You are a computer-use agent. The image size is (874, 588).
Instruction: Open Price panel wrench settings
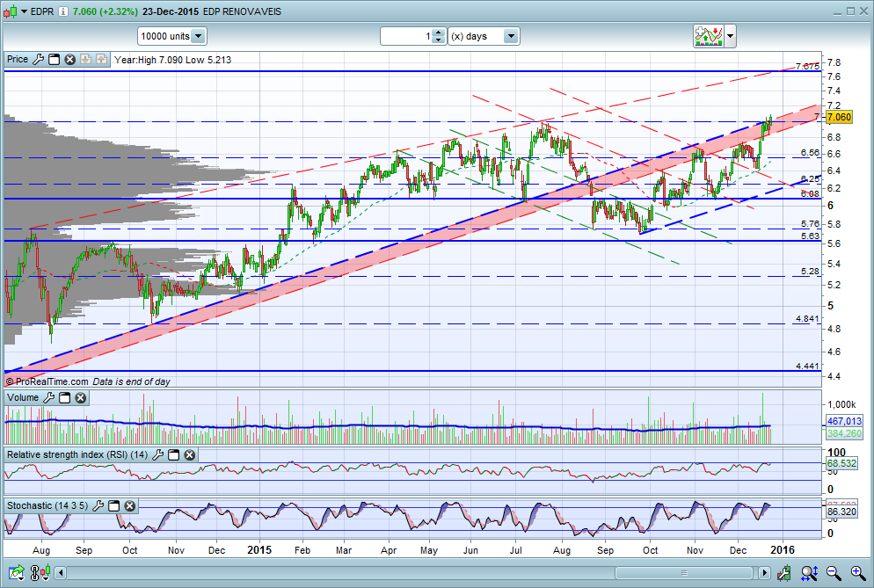tap(38, 60)
